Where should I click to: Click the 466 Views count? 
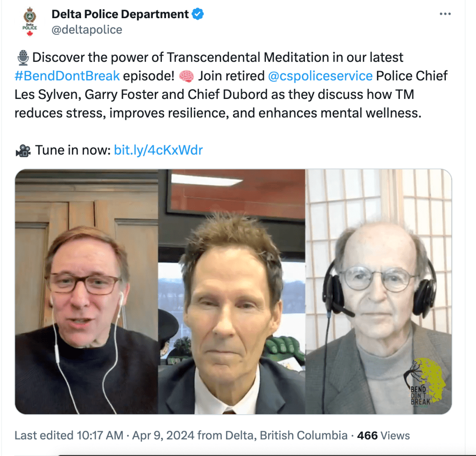pyautogui.click(x=383, y=436)
